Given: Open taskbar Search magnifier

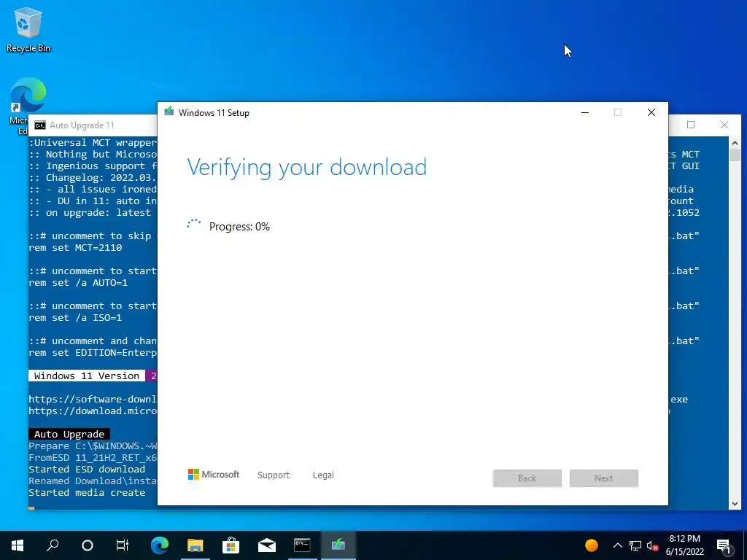Looking at the screenshot, I should (53, 545).
